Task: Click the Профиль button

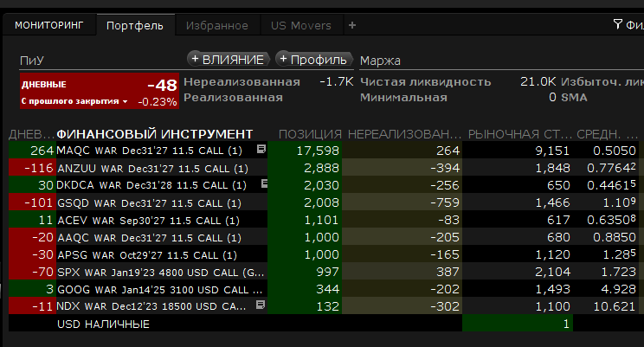Action: pos(313,59)
